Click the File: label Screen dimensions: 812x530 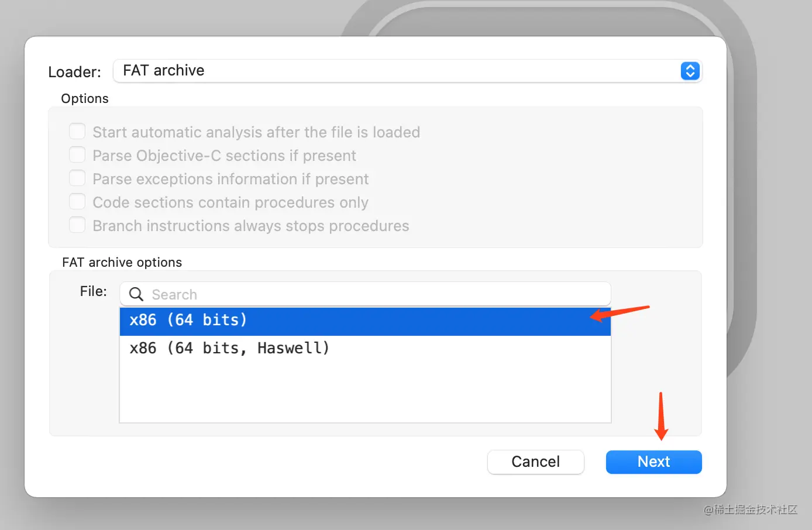coord(93,291)
